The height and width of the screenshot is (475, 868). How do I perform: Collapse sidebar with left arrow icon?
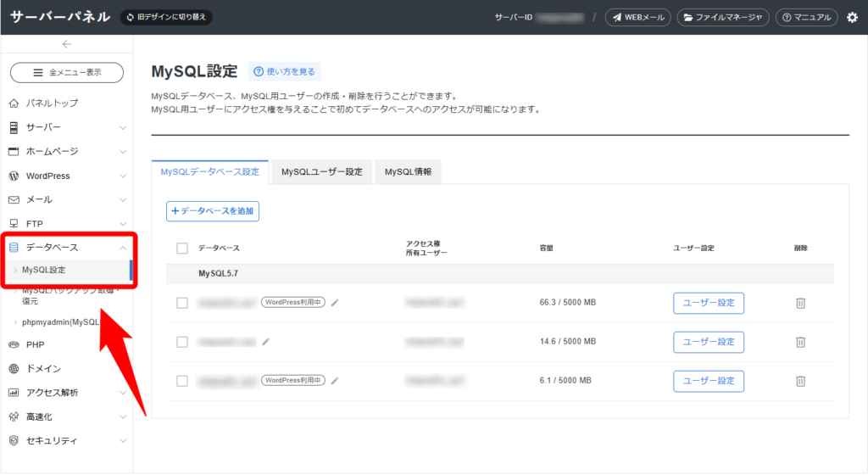coord(67,44)
